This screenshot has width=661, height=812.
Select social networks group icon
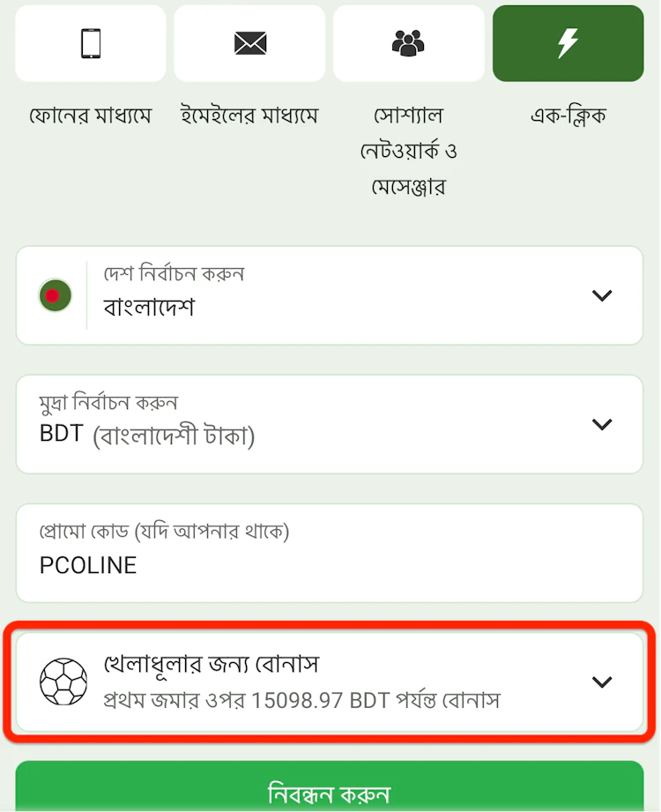pos(408,43)
